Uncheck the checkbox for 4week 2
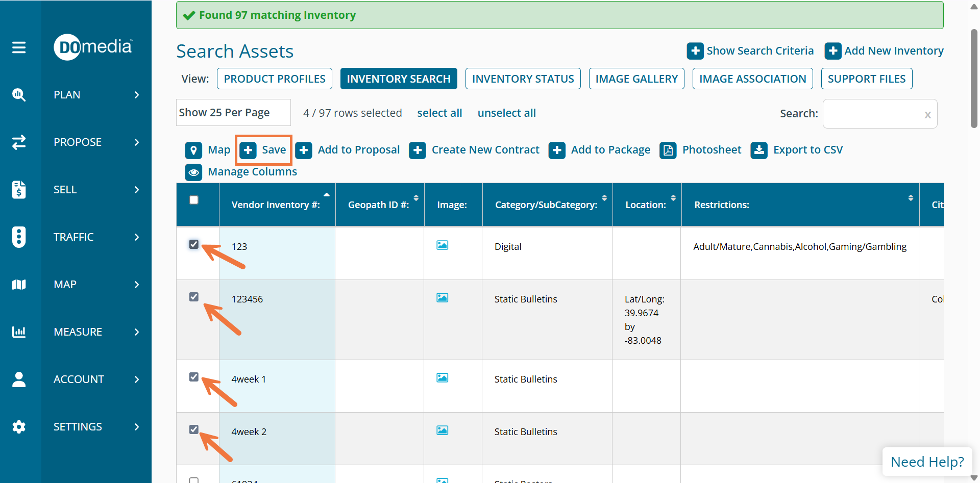This screenshot has height=483, width=980. (x=194, y=429)
